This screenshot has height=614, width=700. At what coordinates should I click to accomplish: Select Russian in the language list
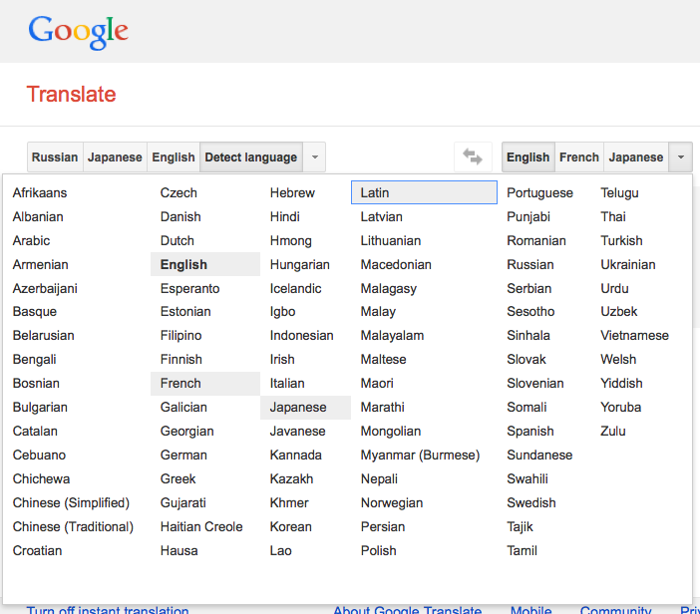[530, 264]
